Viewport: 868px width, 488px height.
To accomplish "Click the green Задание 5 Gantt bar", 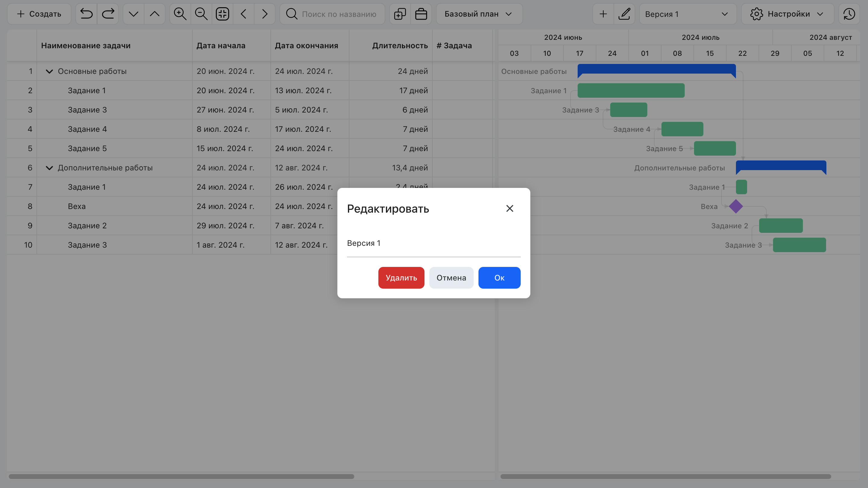I will pyautogui.click(x=715, y=148).
